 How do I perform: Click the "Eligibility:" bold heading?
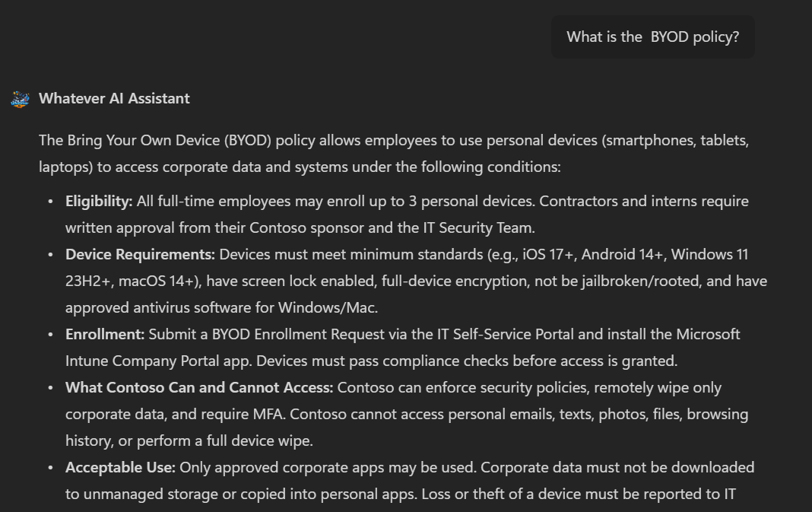(x=99, y=201)
